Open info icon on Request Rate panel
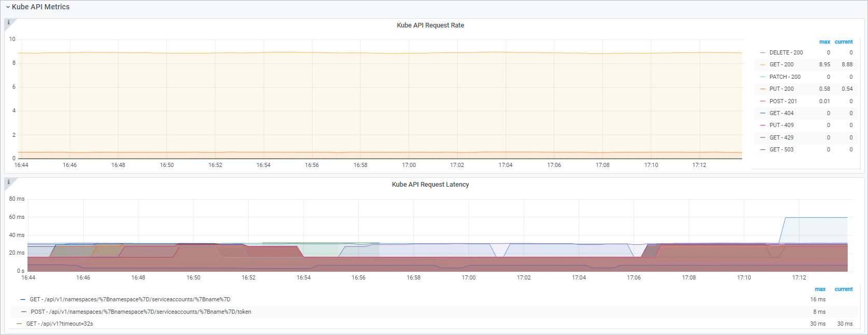The height and width of the screenshot is (335, 868). (x=8, y=22)
